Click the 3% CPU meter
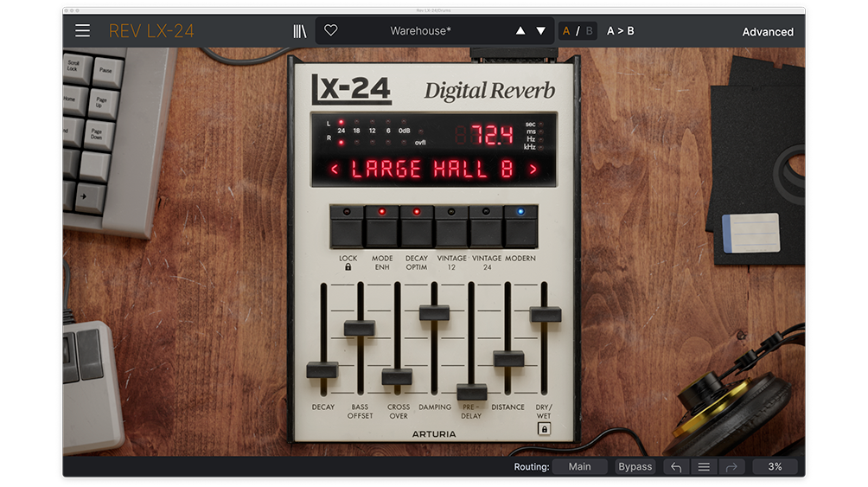Viewport: 868px width, 487px height. [x=775, y=466]
